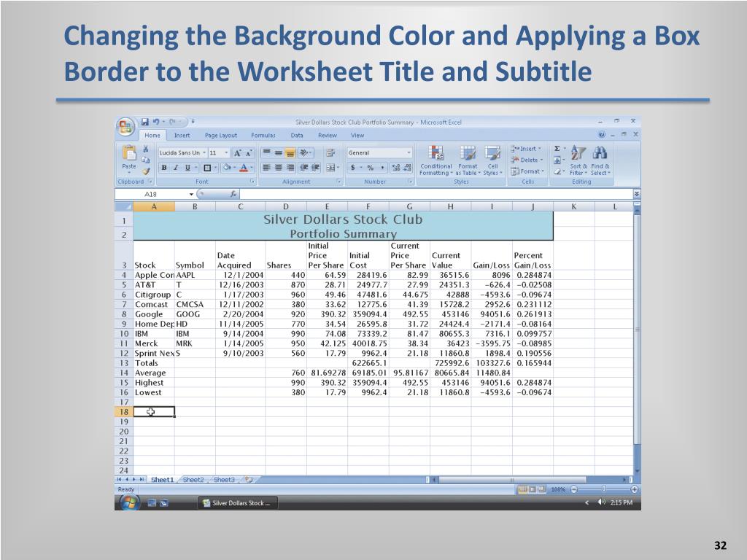The height and width of the screenshot is (560, 747).
Task: Toggle Center text alignment
Action: 278,168
